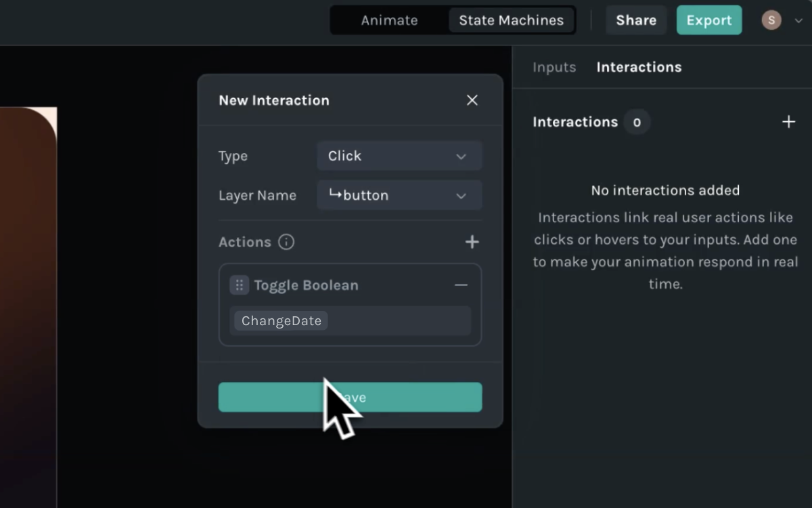Open the Layer Name dropdown
The width and height of the screenshot is (812, 508).
click(x=399, y=195)
